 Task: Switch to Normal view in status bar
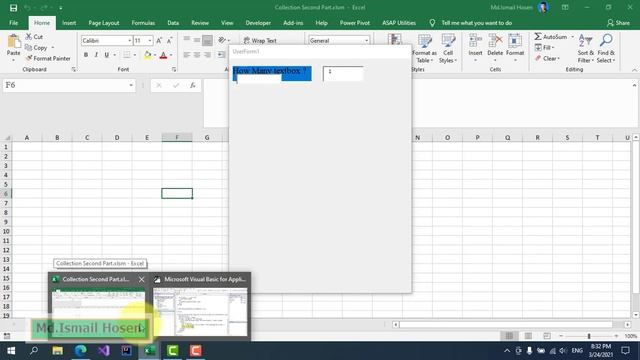pos(509,336)
